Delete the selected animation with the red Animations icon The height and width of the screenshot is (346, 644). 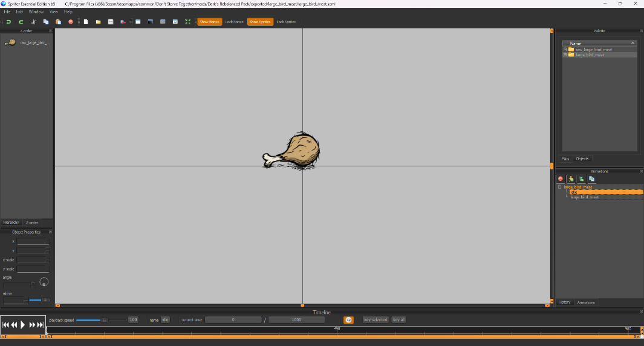coord(560,179)
